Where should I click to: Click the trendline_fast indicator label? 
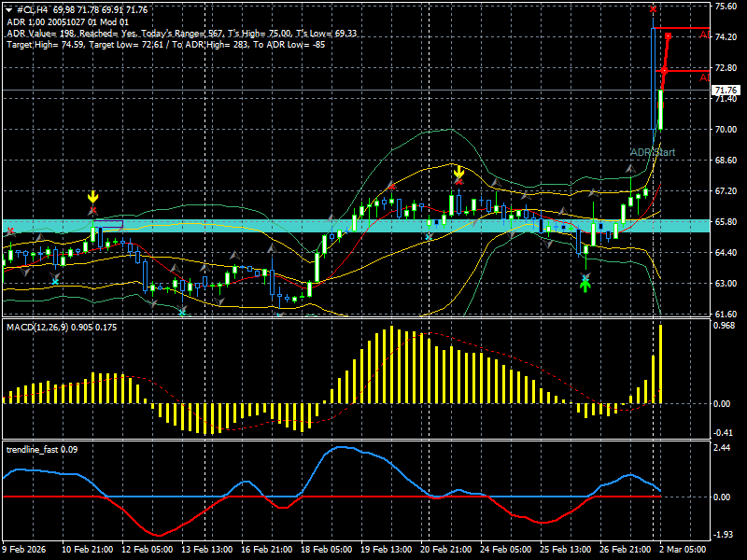click(32, 450)
